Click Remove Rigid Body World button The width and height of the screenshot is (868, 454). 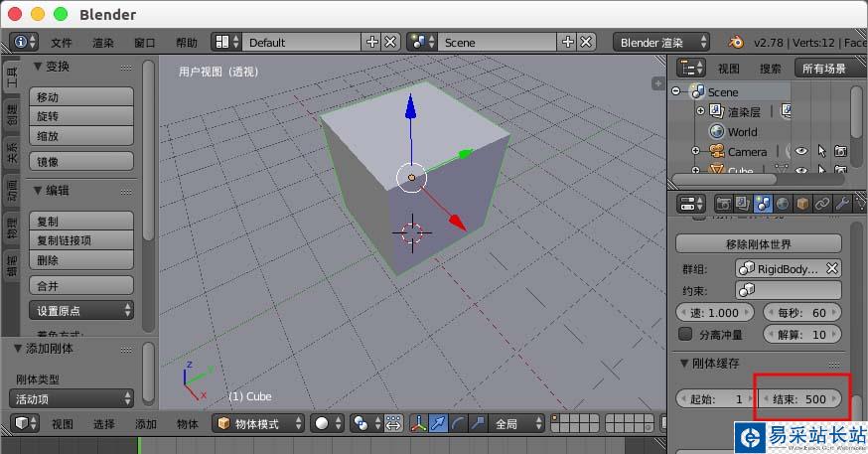pyautogui.click(x=759, y=243)
